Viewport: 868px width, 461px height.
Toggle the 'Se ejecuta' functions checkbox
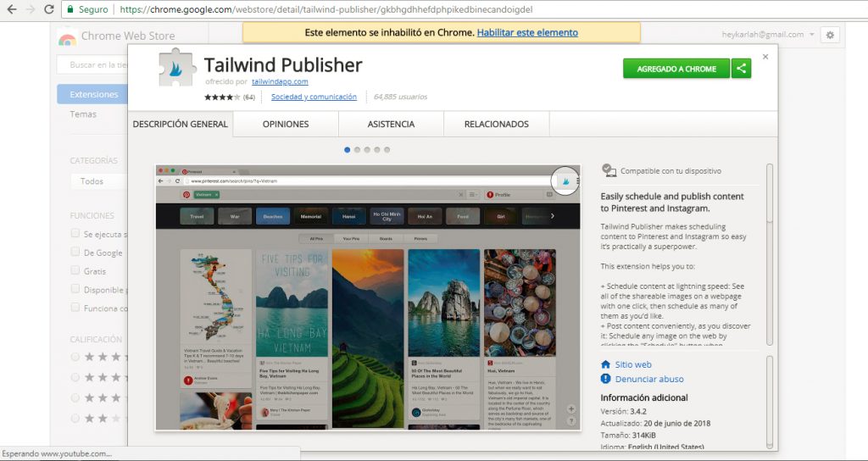click(x=75, y=234)
